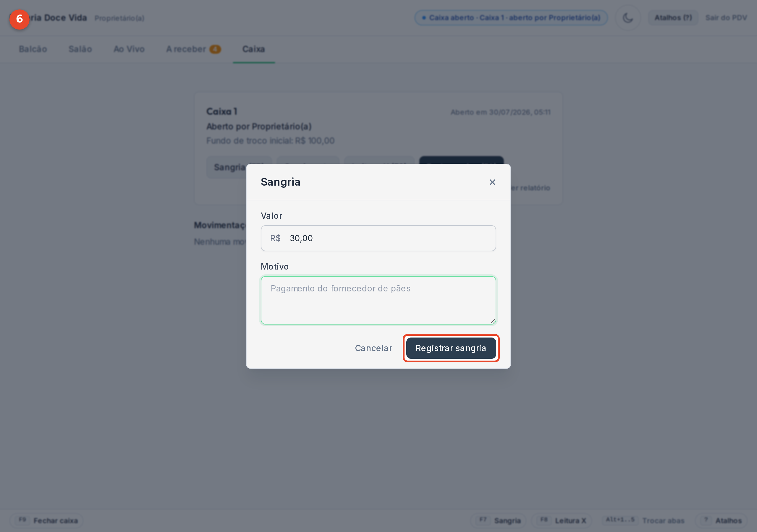
Task: Focus the Valor amount field
Action: point(378,238)
